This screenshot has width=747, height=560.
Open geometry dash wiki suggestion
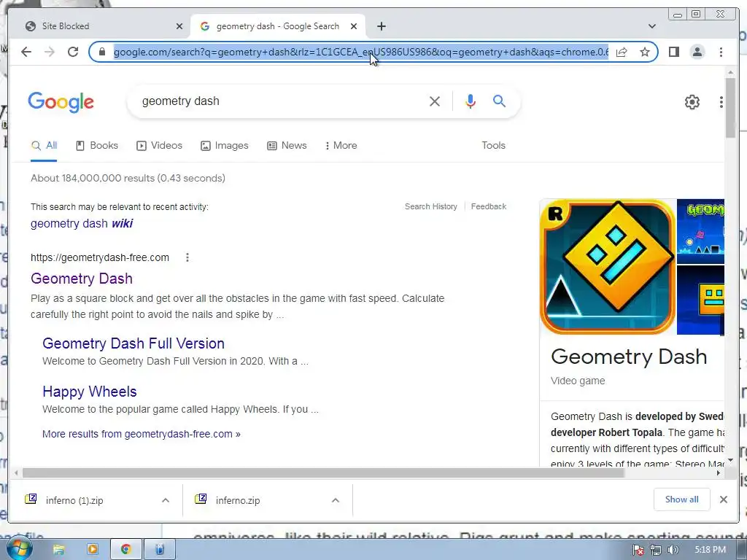pyautogui.click(x=82, y=223)
